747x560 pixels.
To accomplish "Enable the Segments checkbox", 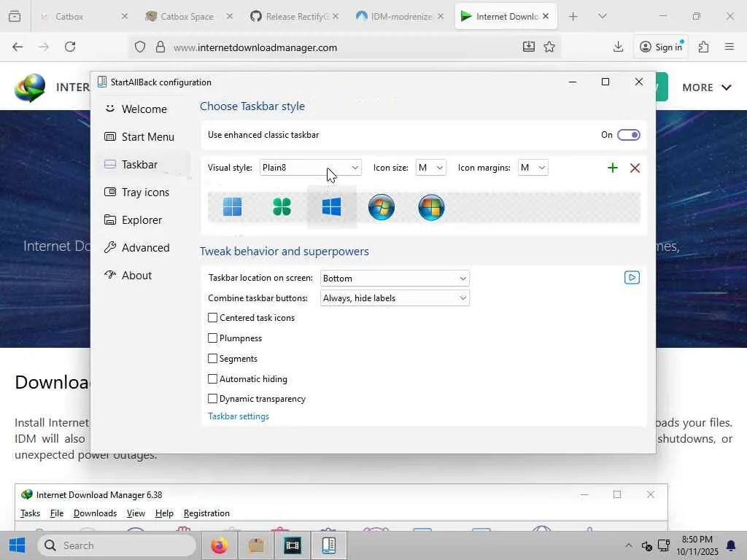I will tap(212, 359).
